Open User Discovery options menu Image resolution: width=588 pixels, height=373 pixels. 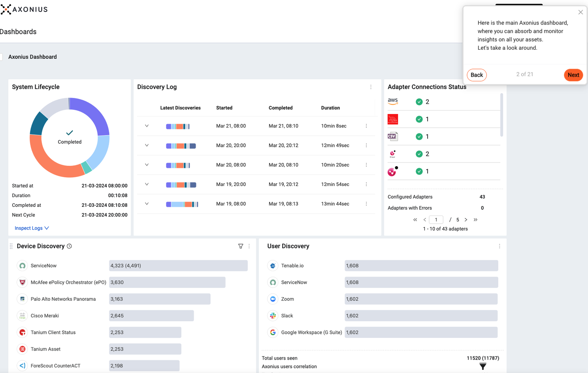tap(499, 246)
